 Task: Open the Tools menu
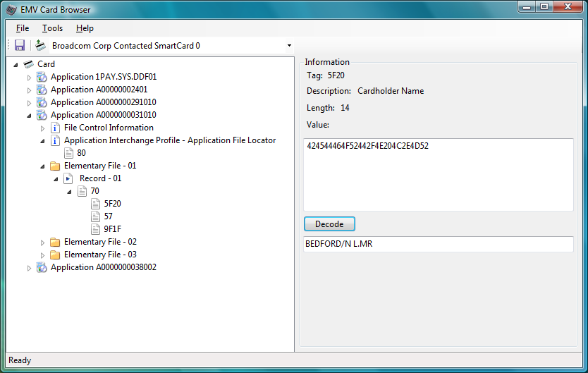tap(52, 28)
